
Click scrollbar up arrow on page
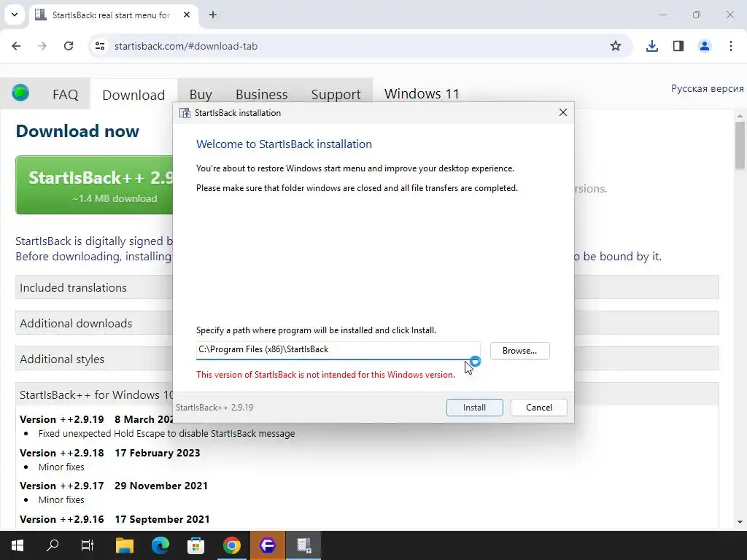coord(740,116)
